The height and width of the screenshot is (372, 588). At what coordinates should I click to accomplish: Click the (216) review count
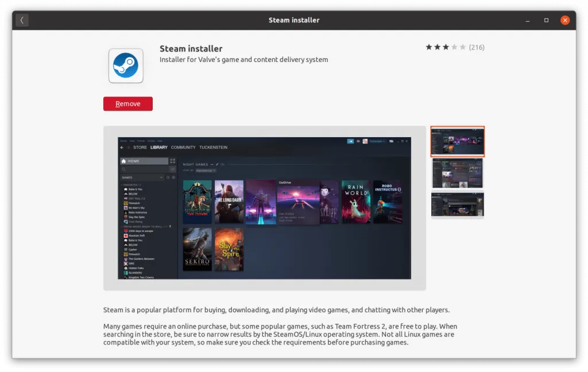tap(477, 47)
